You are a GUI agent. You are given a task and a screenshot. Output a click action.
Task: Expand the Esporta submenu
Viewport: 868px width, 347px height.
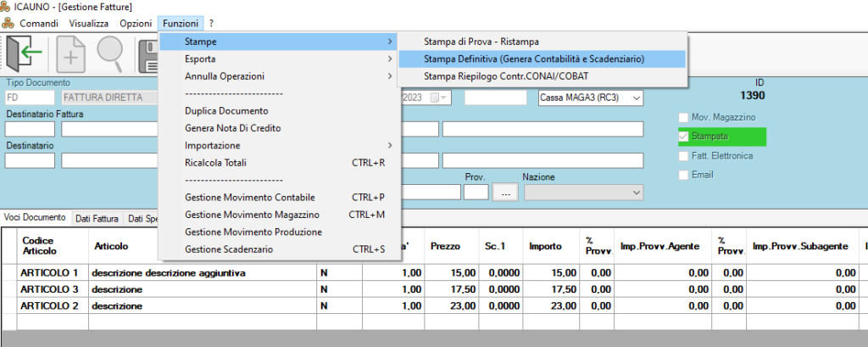[279, 59]
